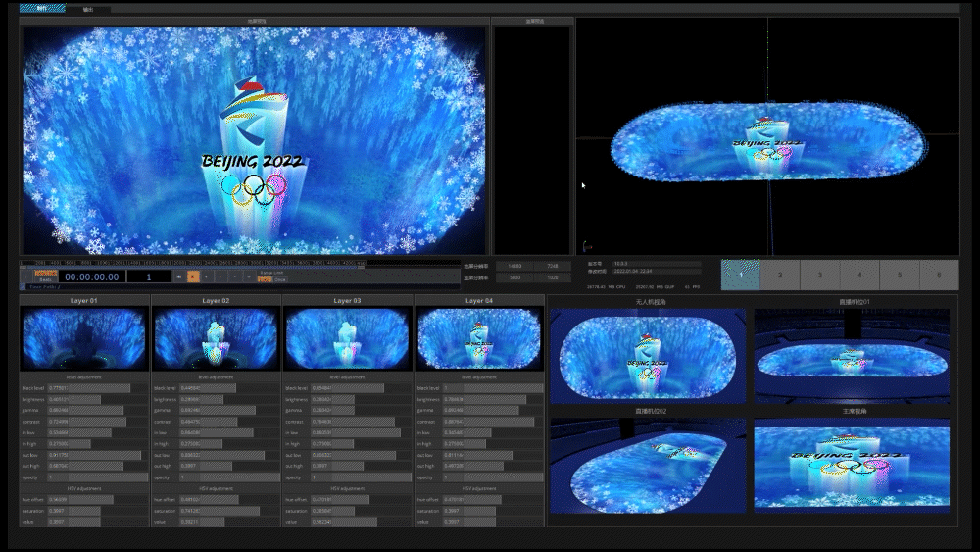The image size is (980, 552).
Task: Click the axis gizmo in 3D viewport corner
Action: [x=586, y=246]
